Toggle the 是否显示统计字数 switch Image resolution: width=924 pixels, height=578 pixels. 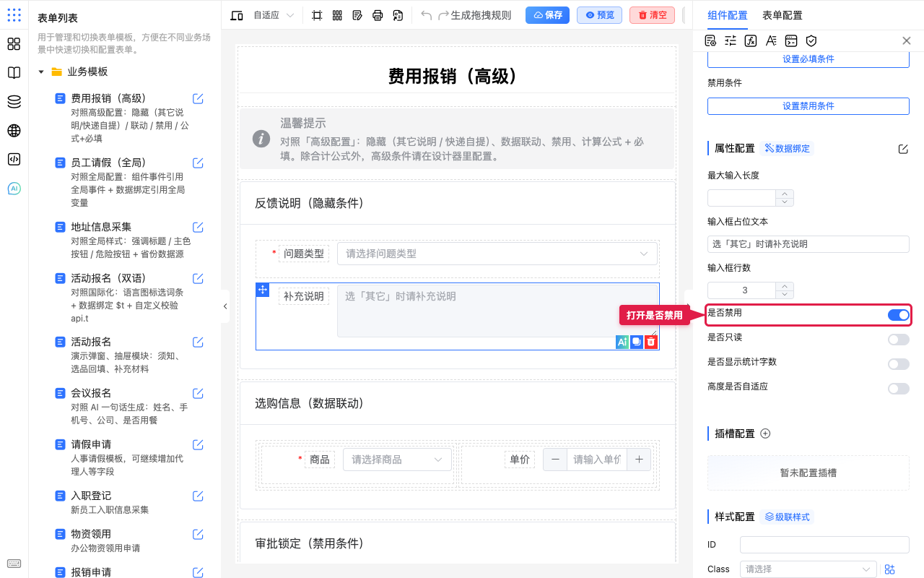pos(899,364)
